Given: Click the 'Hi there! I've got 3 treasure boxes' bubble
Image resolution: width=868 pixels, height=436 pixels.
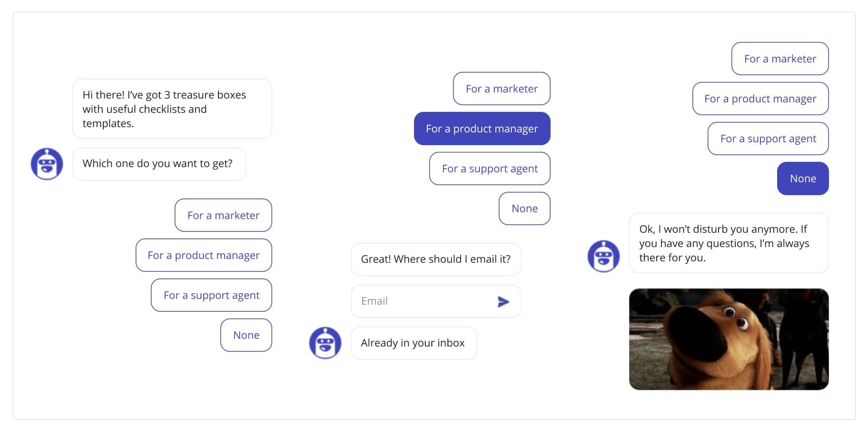Looking at the screenshot, I should click(172, 109).
